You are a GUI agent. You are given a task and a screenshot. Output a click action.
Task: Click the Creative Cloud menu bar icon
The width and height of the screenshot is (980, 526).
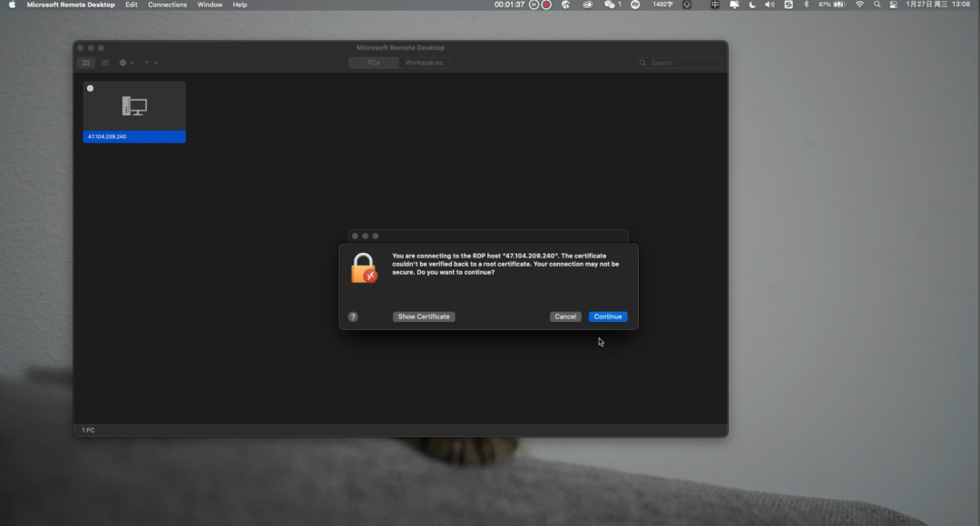(587, 5)
